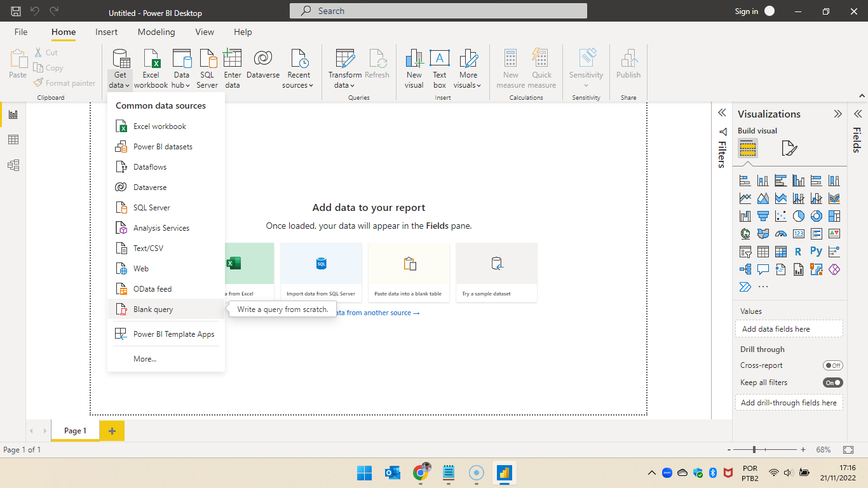Toggle Keep all filters switch
This screenshot has width=868, height=488.
point(832,383)
